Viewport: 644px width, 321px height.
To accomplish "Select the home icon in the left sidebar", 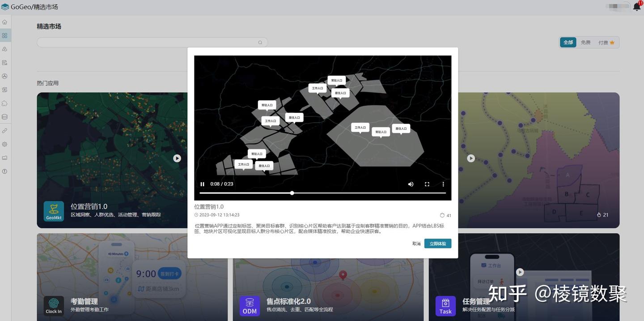I will coord(4,21).
